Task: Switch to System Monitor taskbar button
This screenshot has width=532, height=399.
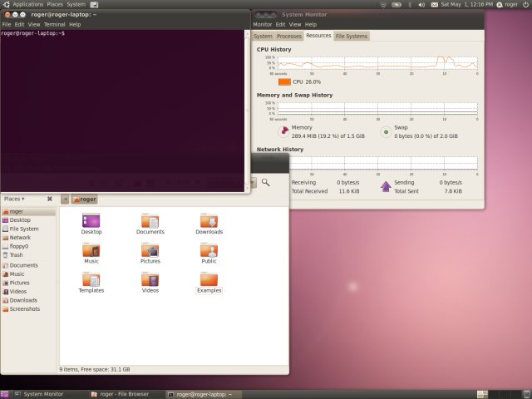Action: click(x=37, y=394)
